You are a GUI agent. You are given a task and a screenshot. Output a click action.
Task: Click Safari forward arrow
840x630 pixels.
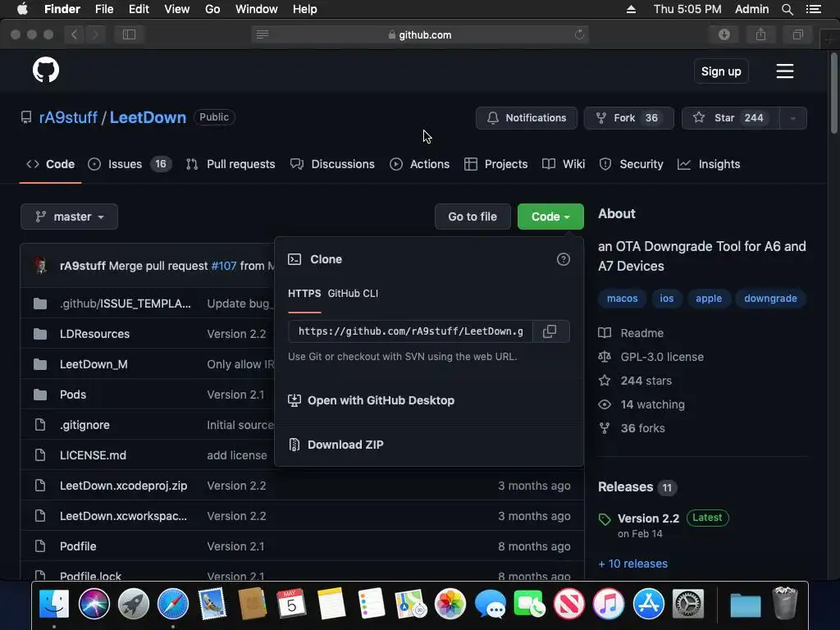[x=95, y=34]
